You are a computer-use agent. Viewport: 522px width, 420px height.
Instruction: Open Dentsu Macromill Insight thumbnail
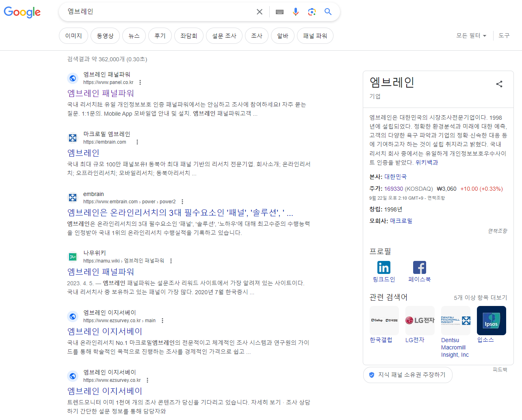pyautogui.click(x=456, y=321)
